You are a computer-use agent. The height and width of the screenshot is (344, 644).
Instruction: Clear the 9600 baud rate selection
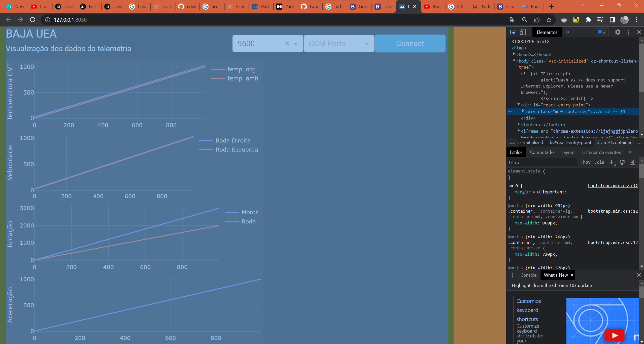point(287,43)
